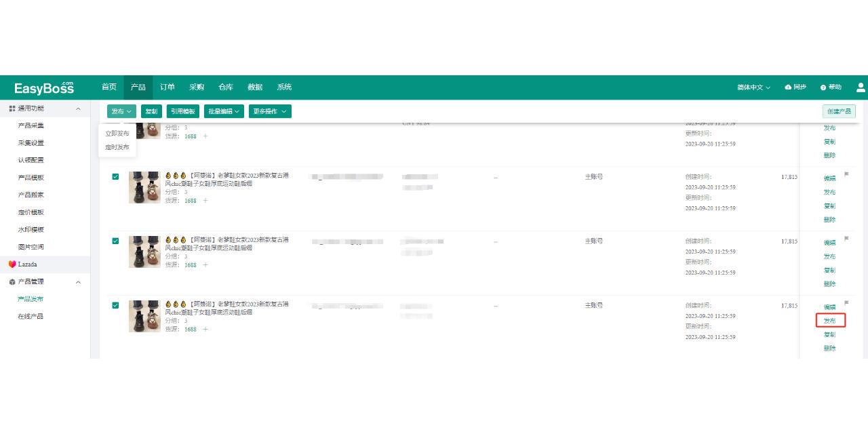Click the 产品管理 cube icon in sidebar
Viewport: 868px width, 434px height.
click(x=12, y=282)
